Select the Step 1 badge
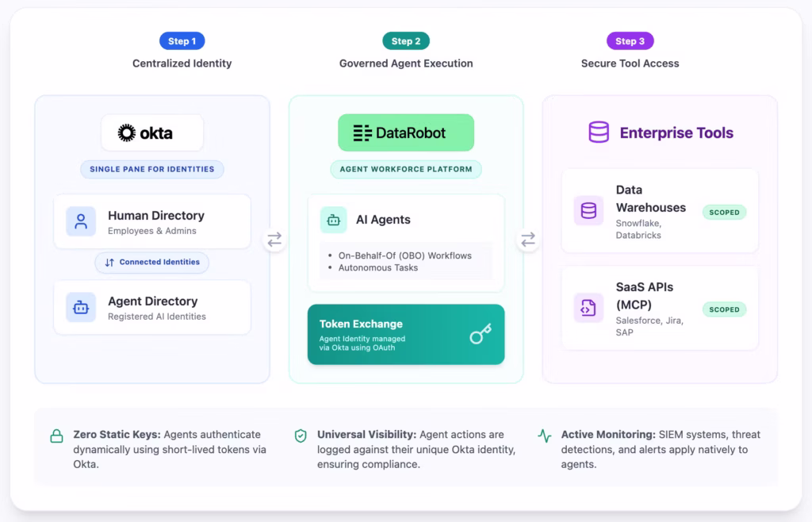Image resolution: width=812 pixels, height=522 pixels. coord(182,41)
